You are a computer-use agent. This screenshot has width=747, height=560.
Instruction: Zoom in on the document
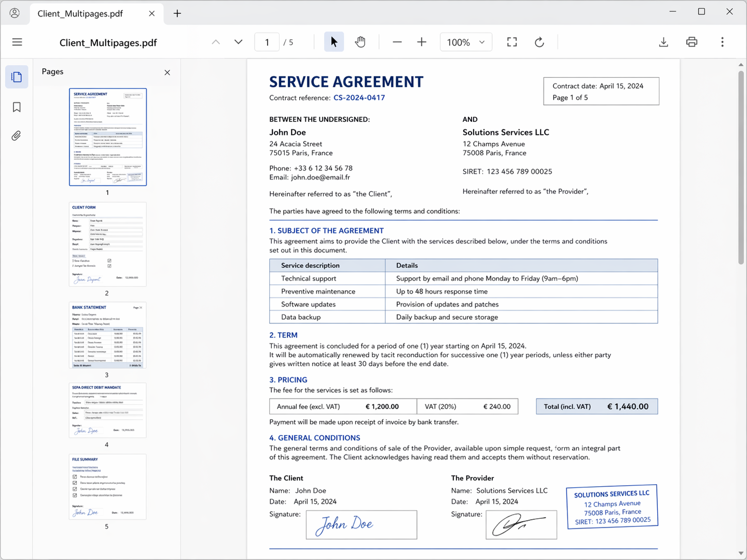421,42
